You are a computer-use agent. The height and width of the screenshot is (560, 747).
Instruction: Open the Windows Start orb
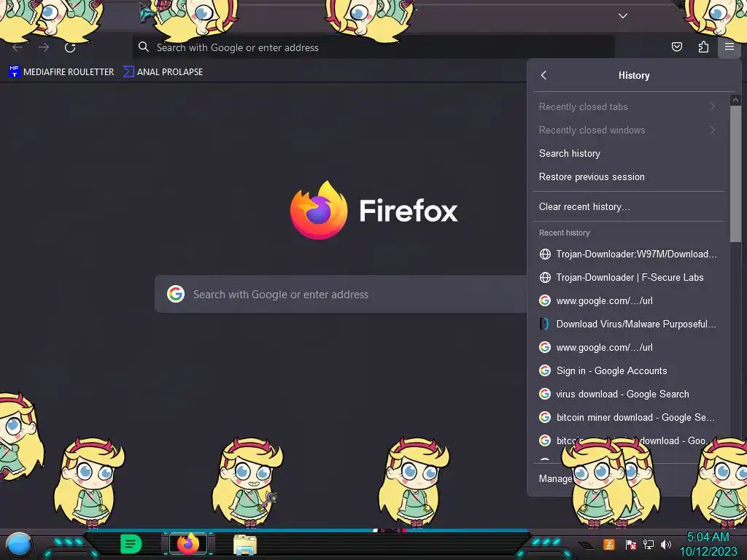tap(18, 545)
